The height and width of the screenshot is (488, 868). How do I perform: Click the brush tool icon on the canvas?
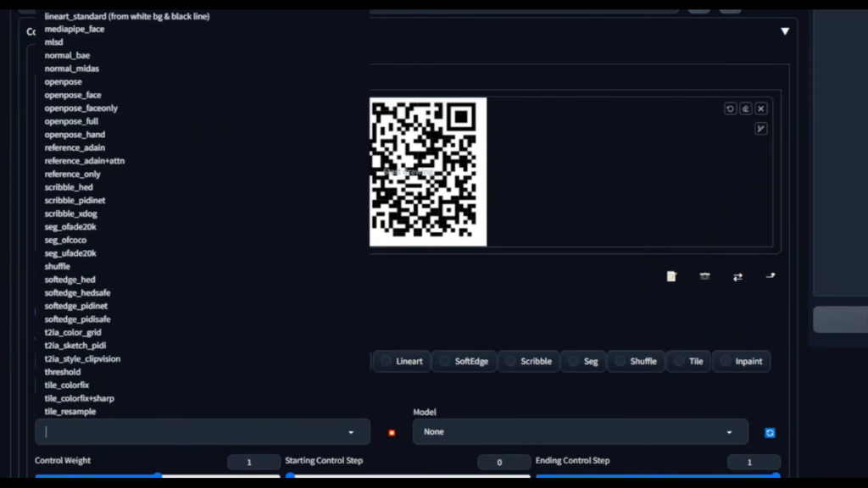(x=761, y=129)
